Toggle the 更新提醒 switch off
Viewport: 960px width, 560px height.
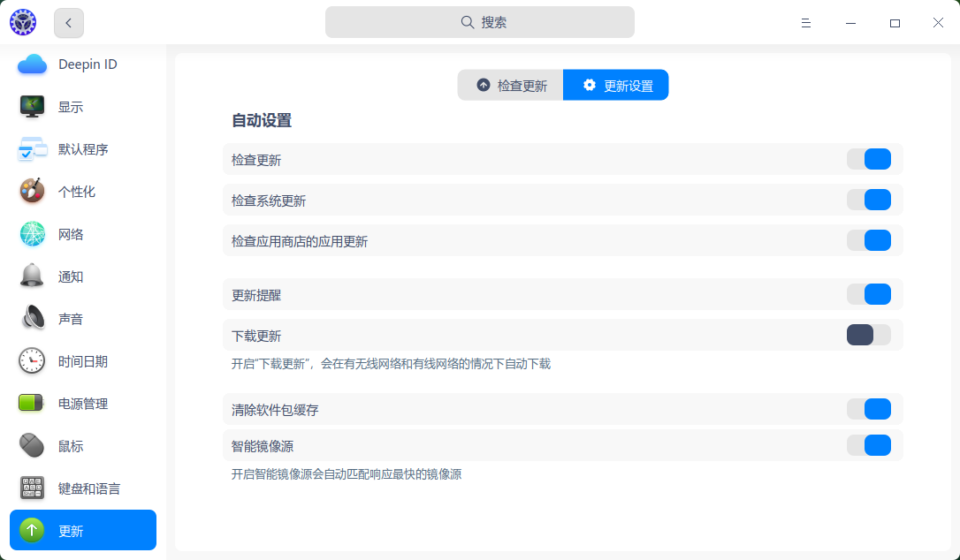click(x=869, y=294)
